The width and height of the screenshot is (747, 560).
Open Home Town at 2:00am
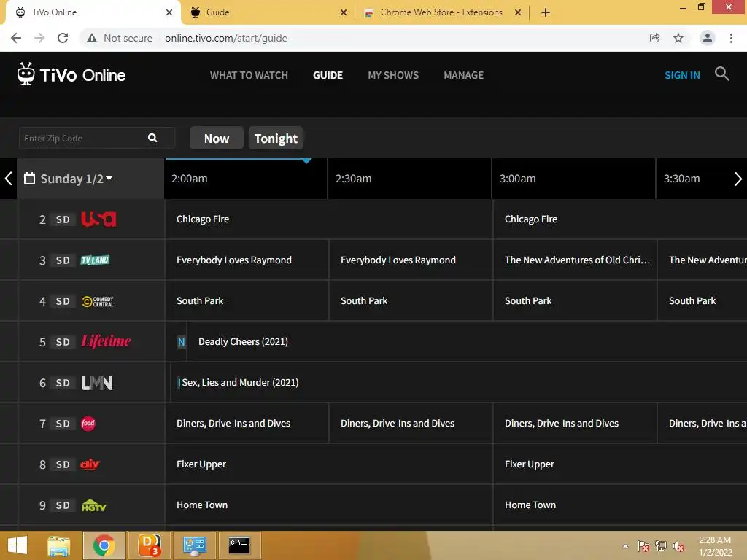click(329, 505)
